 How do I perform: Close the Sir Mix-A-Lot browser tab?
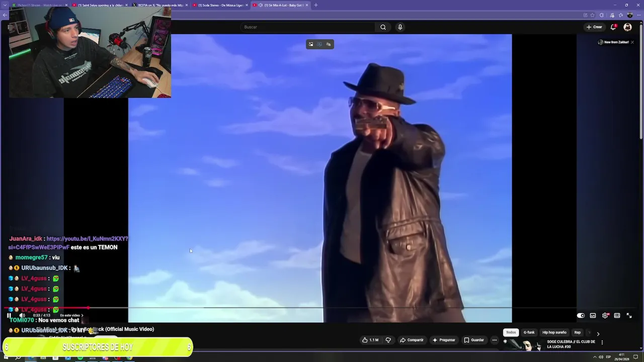click(x=306, y=5)
